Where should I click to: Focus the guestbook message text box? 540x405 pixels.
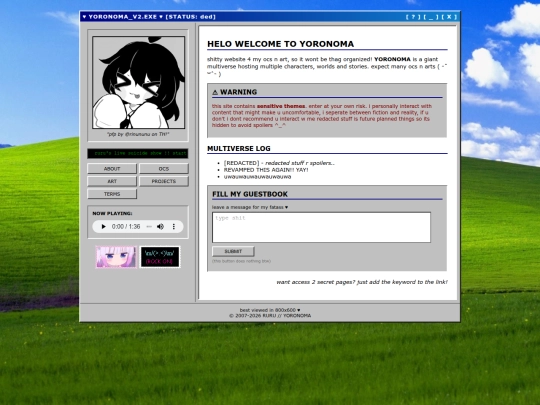(321, 227)
